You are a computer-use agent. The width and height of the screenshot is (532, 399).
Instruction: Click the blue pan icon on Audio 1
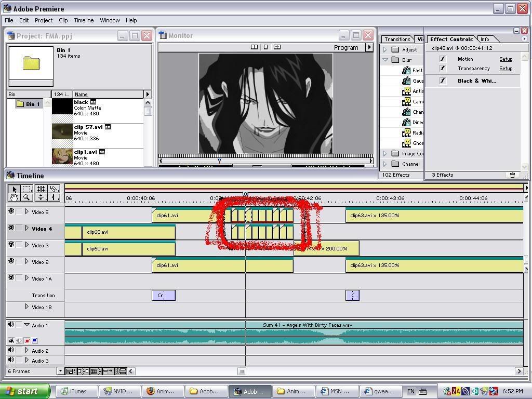click(35, 341)
